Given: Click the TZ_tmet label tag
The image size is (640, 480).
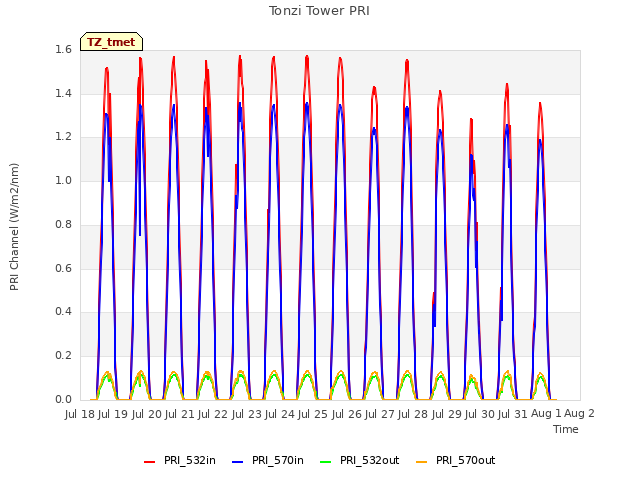Looking at the screenshot, I should [111, 42].
